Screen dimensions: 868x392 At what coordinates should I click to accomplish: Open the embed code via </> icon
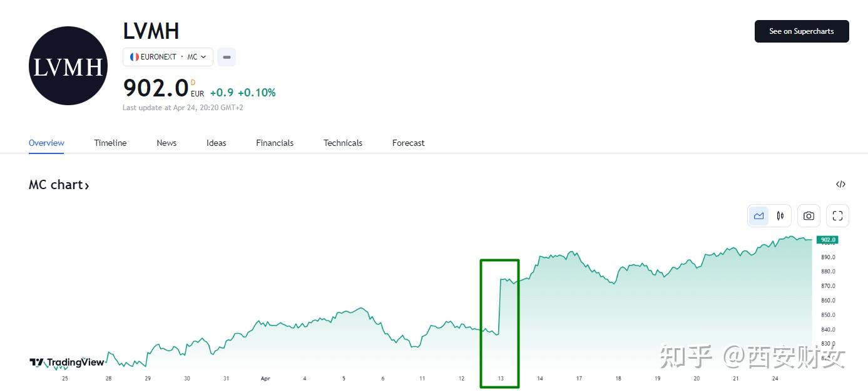[840, 184]
